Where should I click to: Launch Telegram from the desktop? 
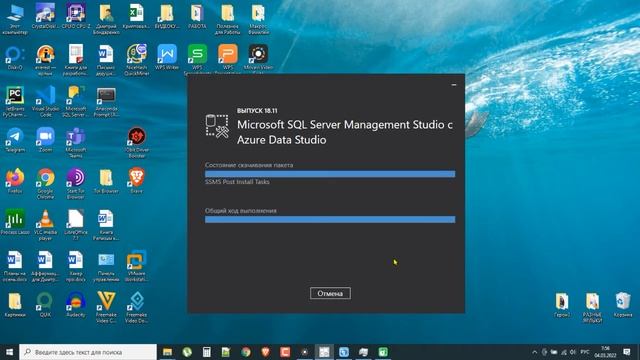click(15, 140)
